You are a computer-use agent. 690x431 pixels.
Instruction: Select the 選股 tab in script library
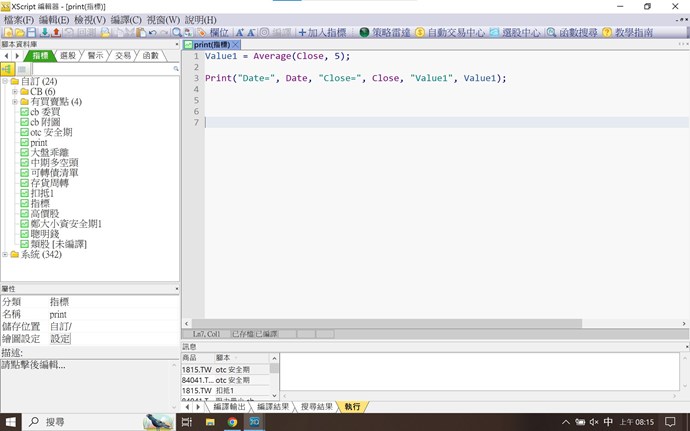pos(68,56)
